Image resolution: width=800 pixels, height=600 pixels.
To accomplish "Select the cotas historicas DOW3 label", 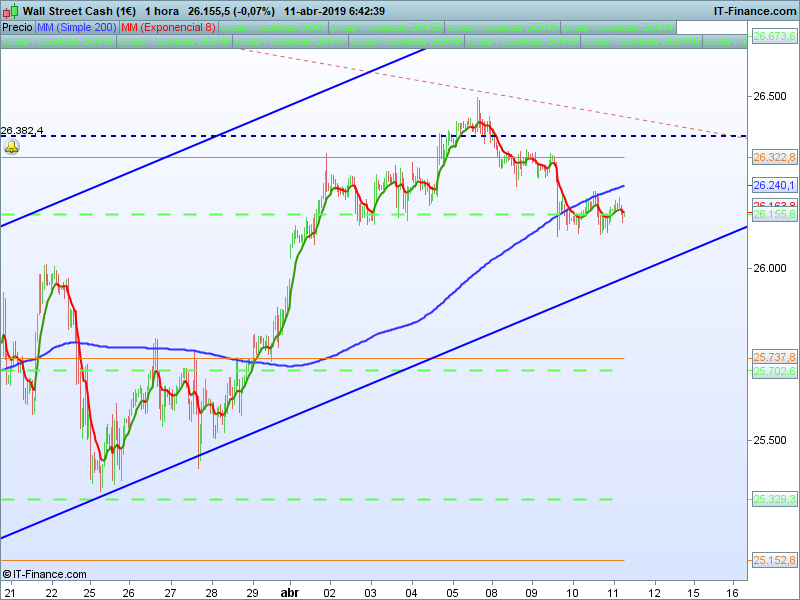I will (503, 28).
